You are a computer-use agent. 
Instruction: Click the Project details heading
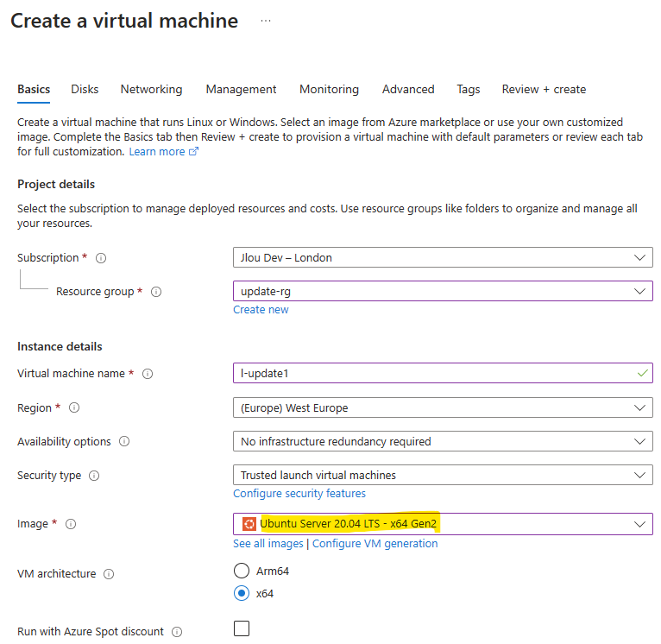(56, 184)
